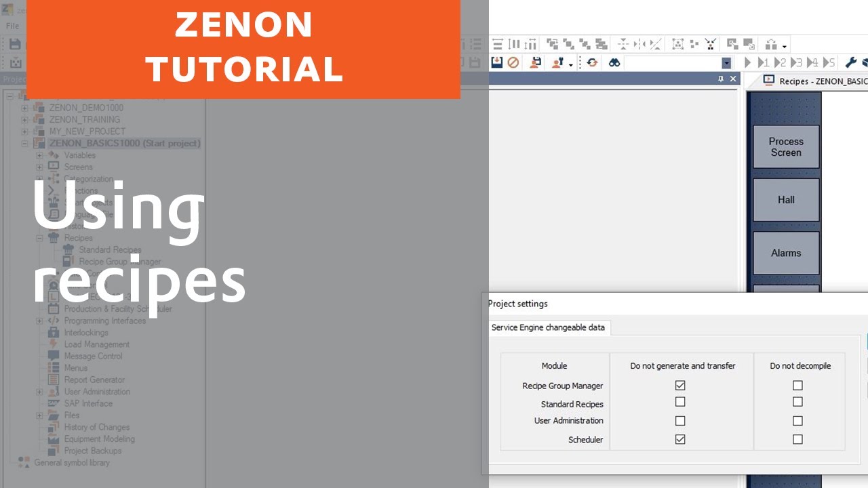Select Load Management in the project tree
This screenshot has width=868, height=488.
pos(97,344)
